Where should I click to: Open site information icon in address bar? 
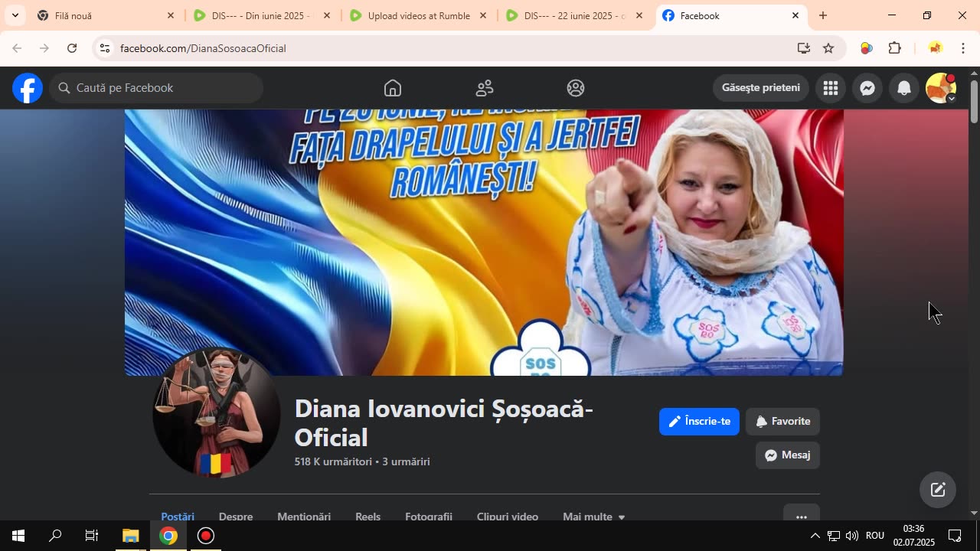[105, 48]
